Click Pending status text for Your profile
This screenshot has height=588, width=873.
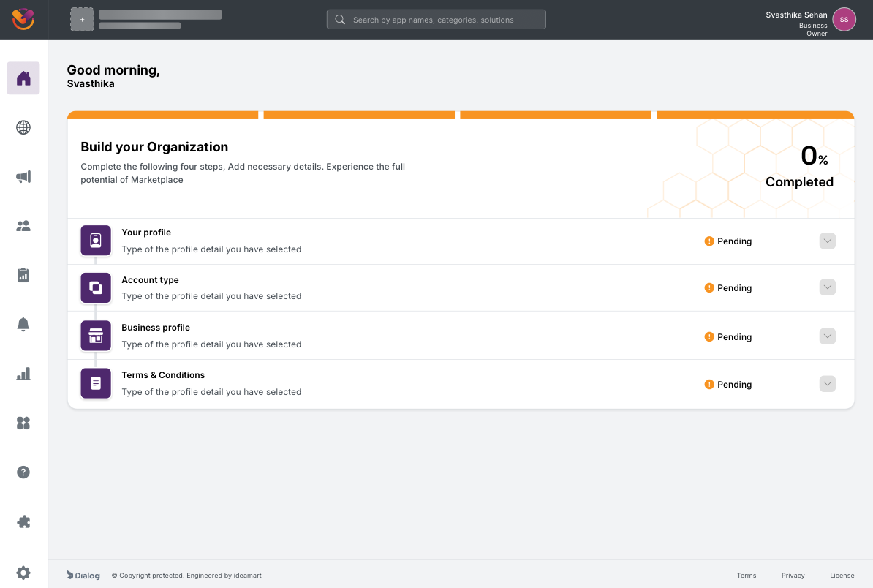pos(734,241)
